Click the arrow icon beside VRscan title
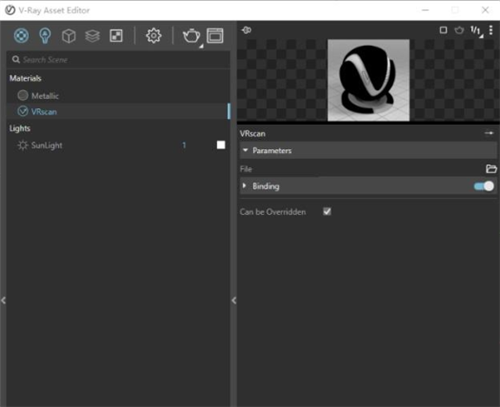 point(489,133)
